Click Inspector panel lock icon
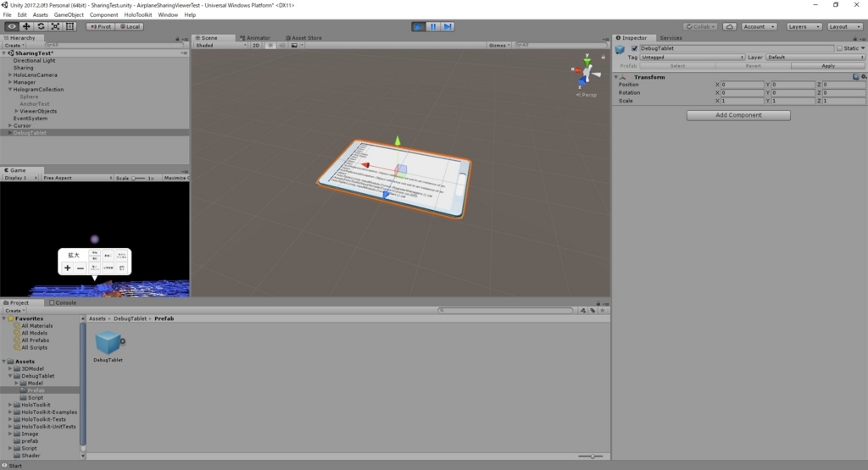 (854, 38)
